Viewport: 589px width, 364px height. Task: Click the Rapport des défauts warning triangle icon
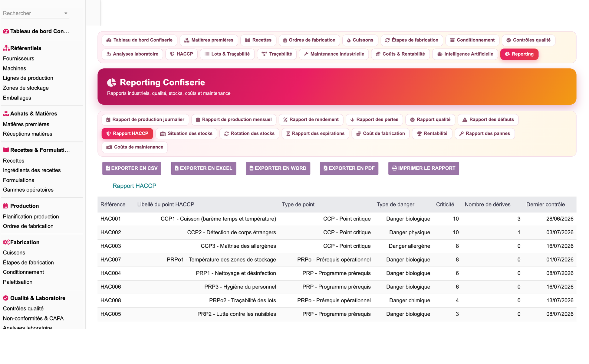pos(465,120)
